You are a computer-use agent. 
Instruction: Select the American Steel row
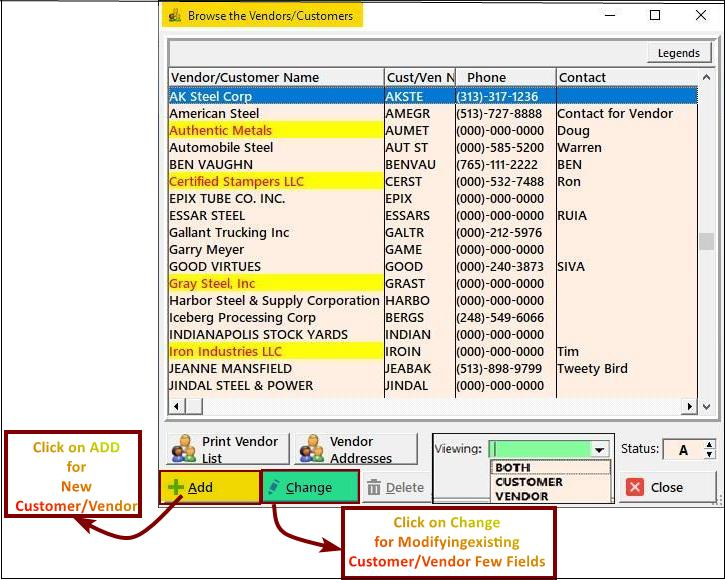point(433,113)
